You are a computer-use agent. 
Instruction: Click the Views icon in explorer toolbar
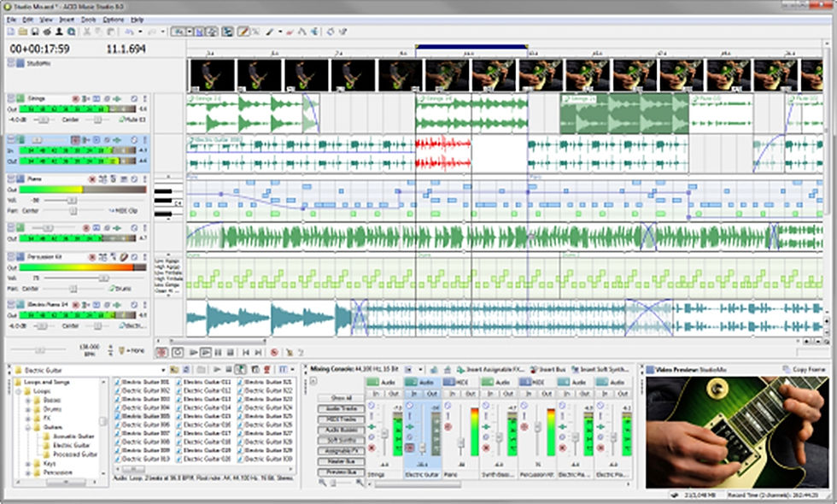click(x=283, y=369)
